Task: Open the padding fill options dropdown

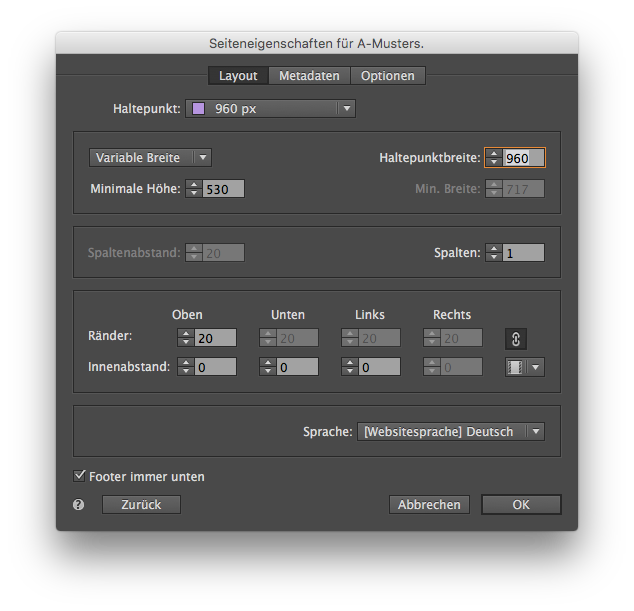Action: pos(524,367)
